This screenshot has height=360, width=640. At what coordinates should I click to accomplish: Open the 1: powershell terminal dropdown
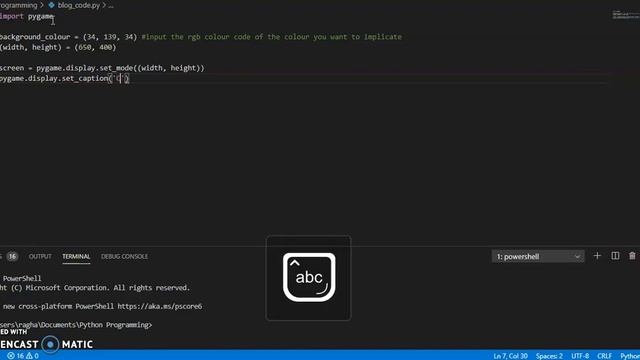(x=538, y=256)
